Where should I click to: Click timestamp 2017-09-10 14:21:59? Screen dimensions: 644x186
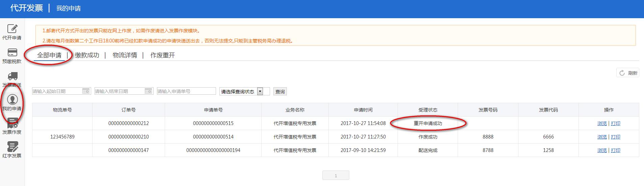363,150
